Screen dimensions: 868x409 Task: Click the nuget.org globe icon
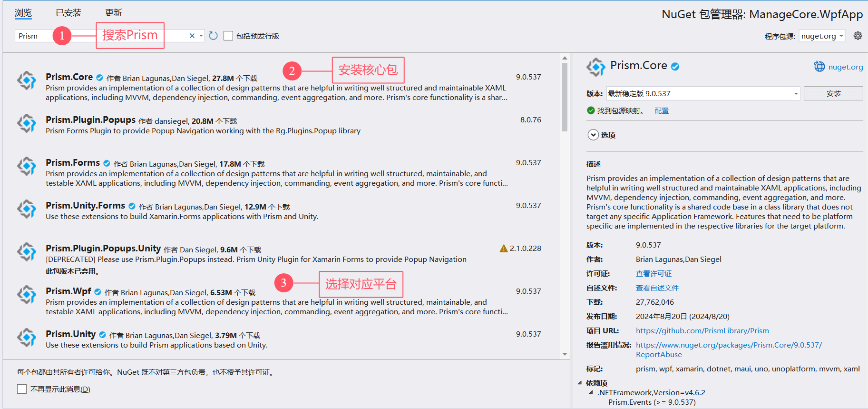click(x=819, y=67)
